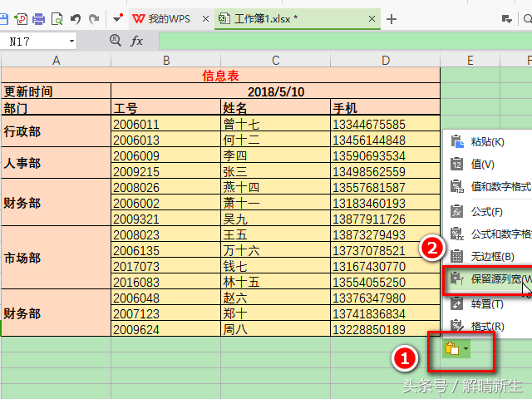Image resolution: width=532 pixels, height=399 pixels.
Task: Switch to the 我的WPS tab
Action: click(x=162, y=18)
